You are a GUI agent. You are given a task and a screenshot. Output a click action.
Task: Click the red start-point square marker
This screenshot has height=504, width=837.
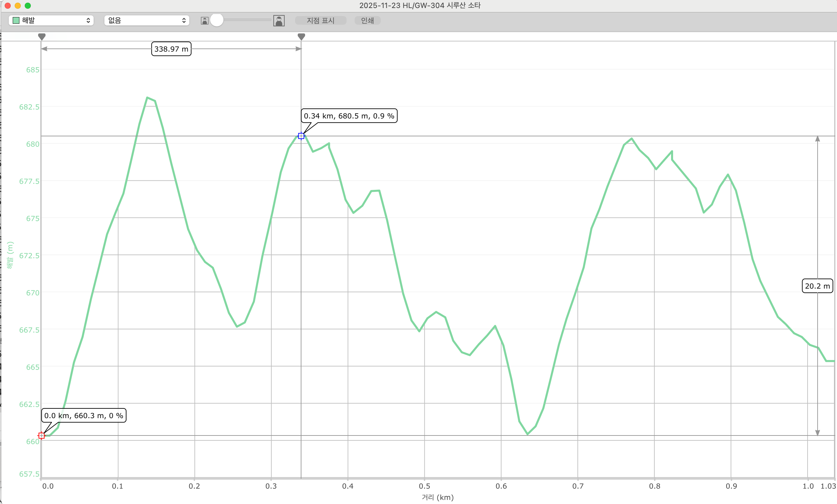coord(41,435)
